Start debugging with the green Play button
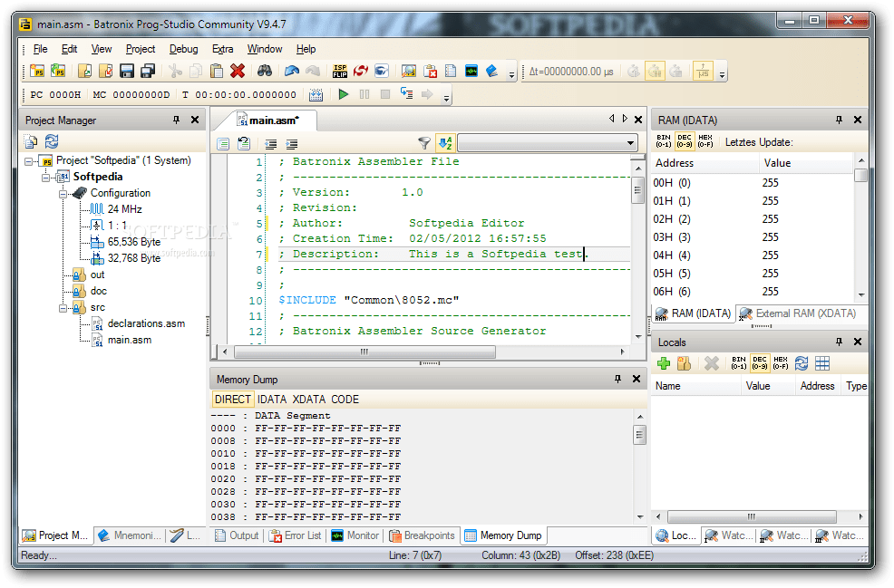894x588 pixels. (x=344, y=94)
